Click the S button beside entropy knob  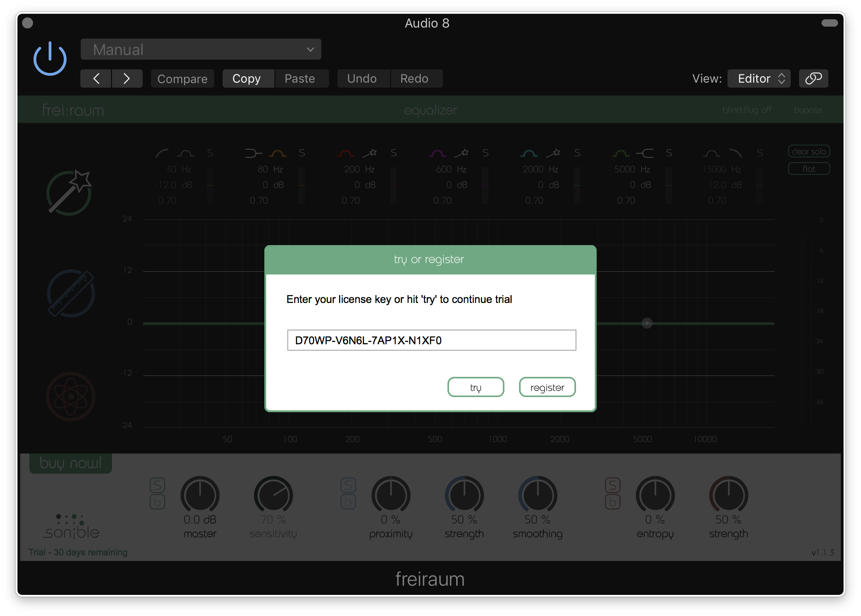[613, 485]
